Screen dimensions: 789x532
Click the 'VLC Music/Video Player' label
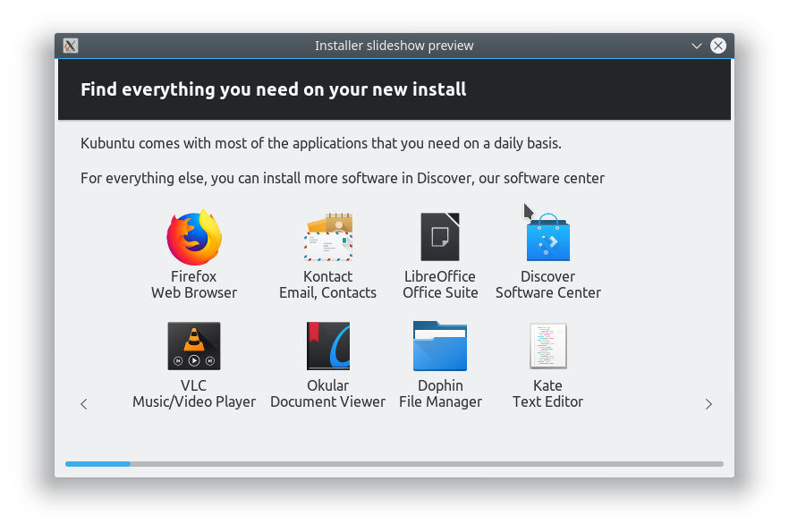(x=194, y=393)
